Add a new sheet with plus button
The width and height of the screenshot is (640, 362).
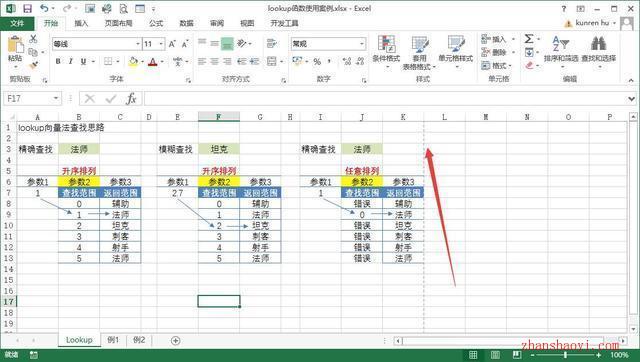click(x=176, y=341)
